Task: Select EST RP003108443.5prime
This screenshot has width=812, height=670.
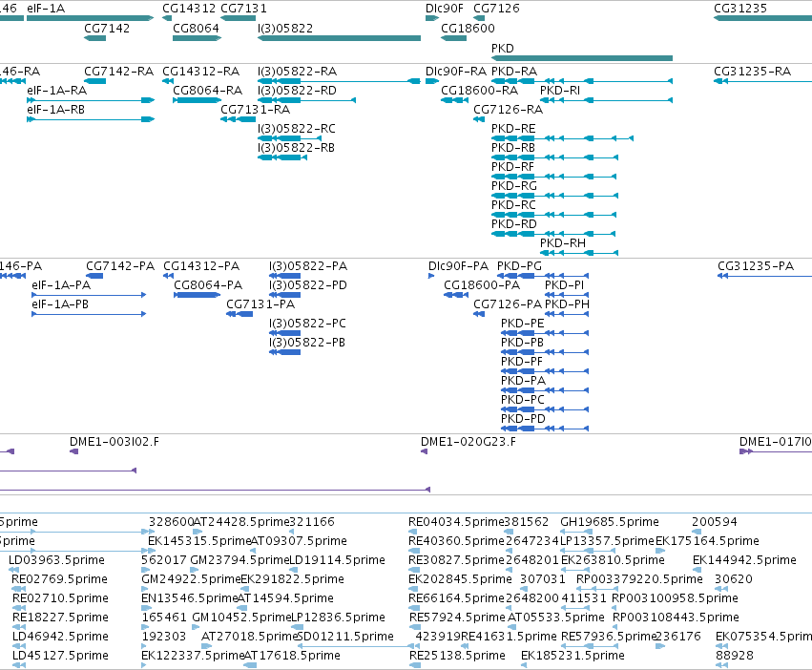Action: [676, 618]
